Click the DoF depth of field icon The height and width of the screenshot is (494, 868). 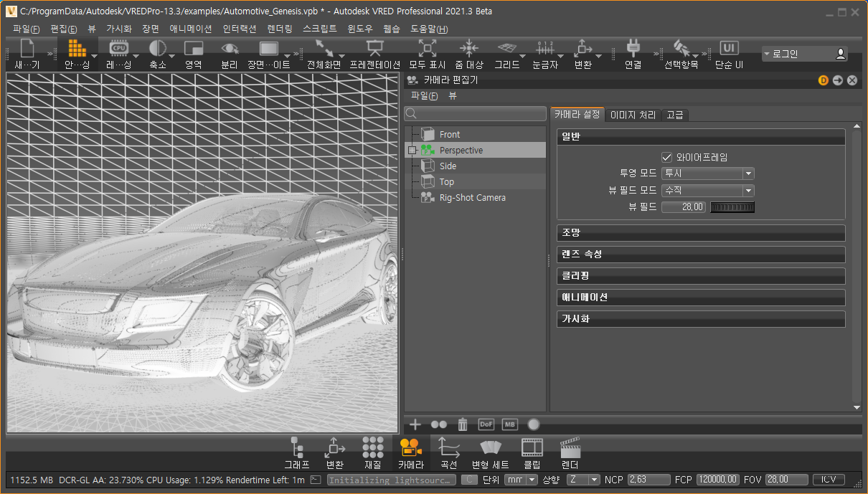(x=486, y=424)
